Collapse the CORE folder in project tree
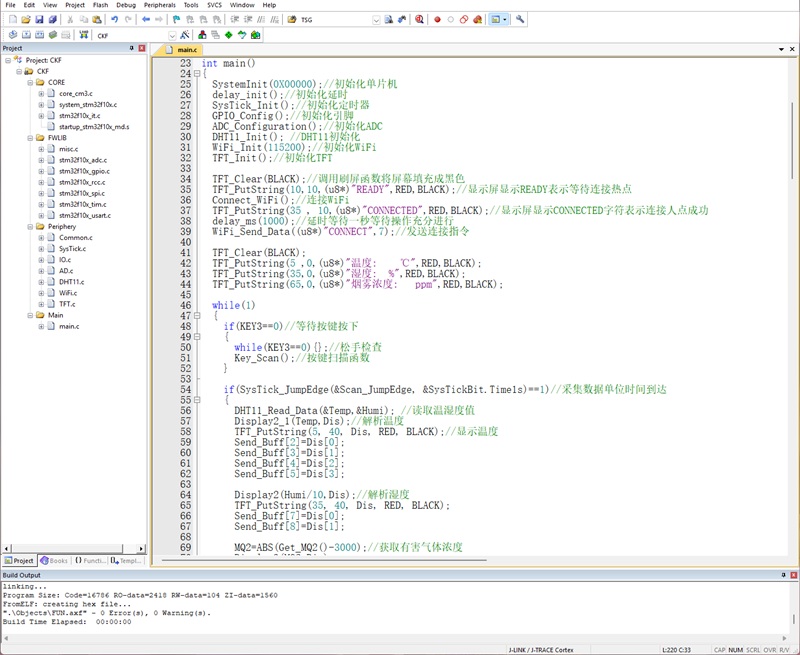This screenshot has height=655, width=800. click(30, 82)
